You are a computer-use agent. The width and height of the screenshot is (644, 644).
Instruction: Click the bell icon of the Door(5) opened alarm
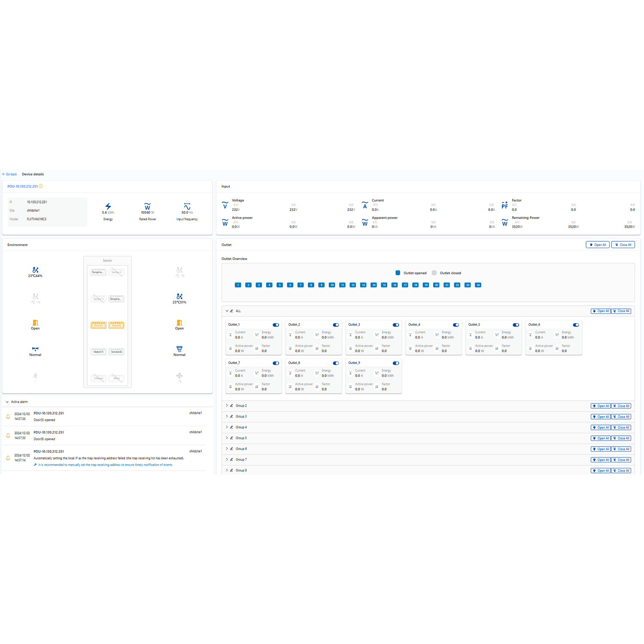pos(8,416)
